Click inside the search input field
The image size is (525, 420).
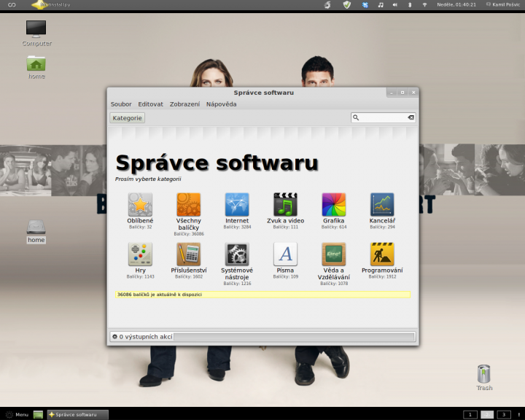[x=384, y=117]
